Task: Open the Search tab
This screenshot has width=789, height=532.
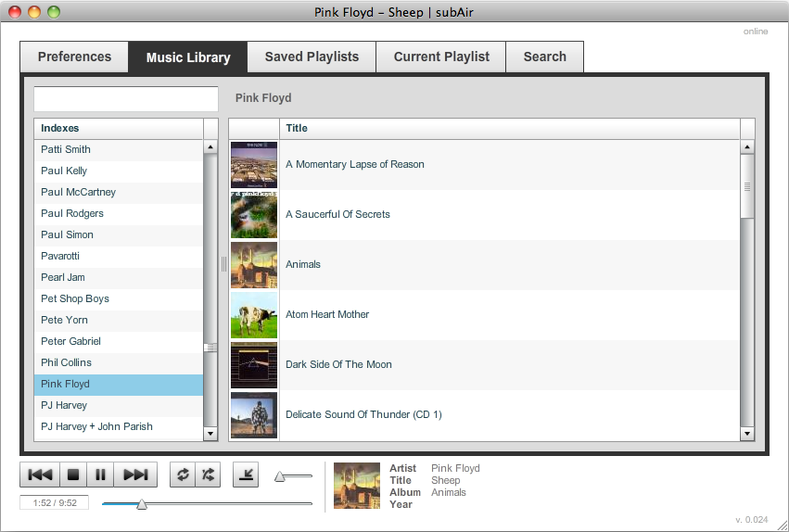Action: pos(544,57)
